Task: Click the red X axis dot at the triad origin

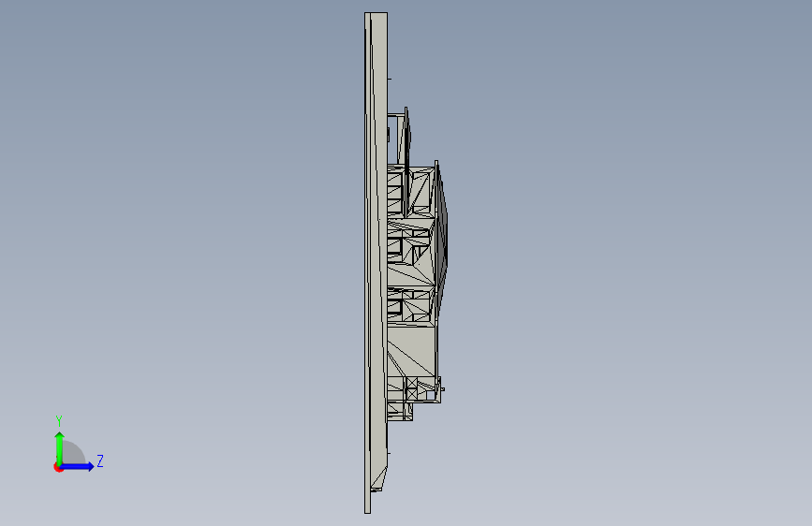Action: [x=58, y=467]
